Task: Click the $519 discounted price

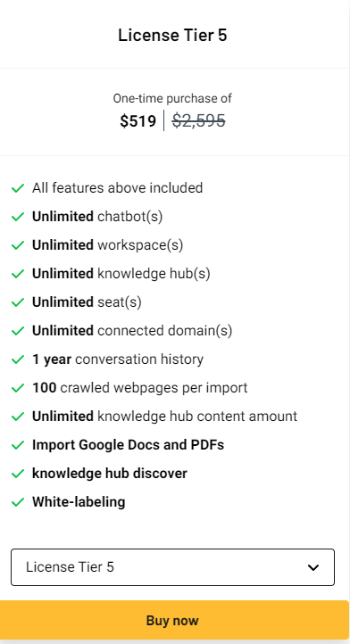Action: click(138, 121)
